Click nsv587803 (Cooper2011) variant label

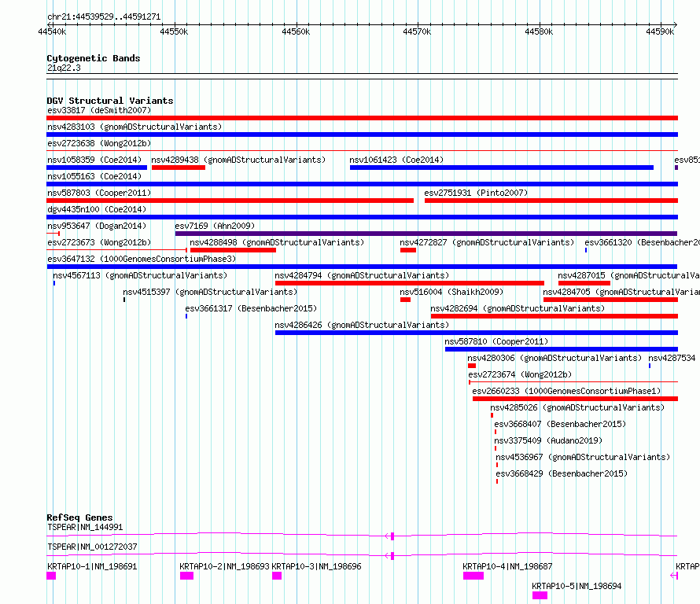click(99, 193)
